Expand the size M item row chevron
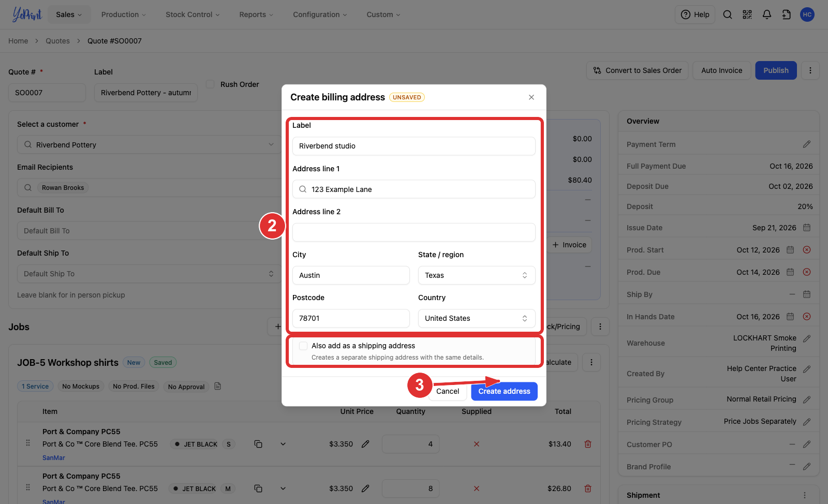 pyautogui.click(x=283, y=488)
